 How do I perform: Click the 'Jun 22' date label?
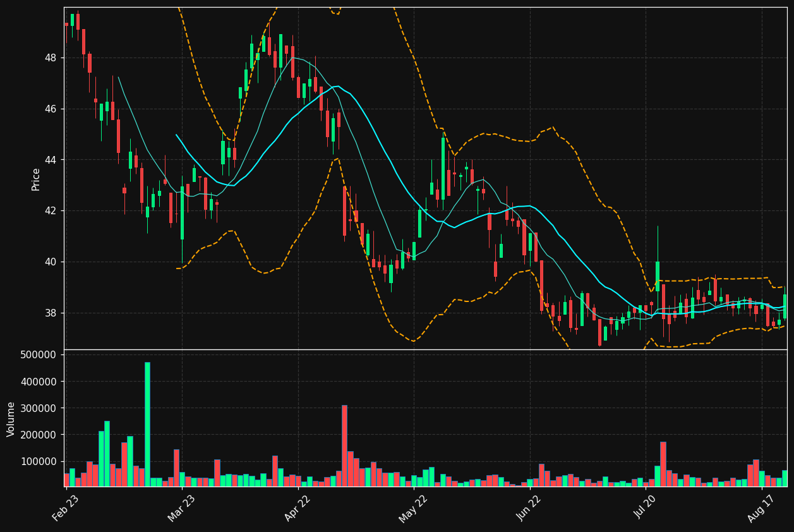click(x=529, y=507)
